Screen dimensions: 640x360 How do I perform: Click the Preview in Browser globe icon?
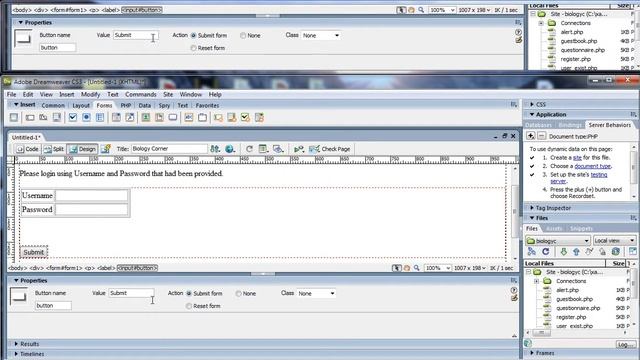pos(230,149)
